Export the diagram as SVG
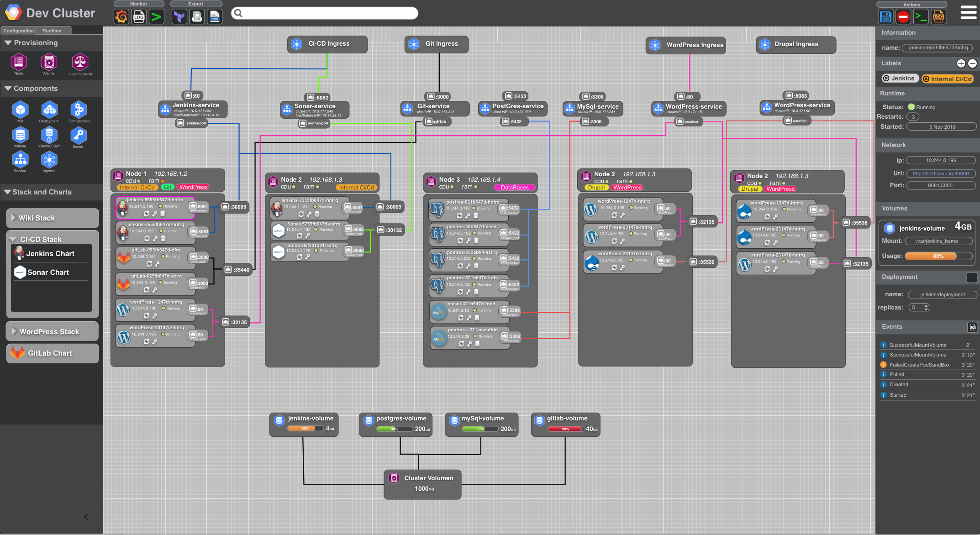The height and width of the screenshot is (535, 980). click(x=197, y=17)
